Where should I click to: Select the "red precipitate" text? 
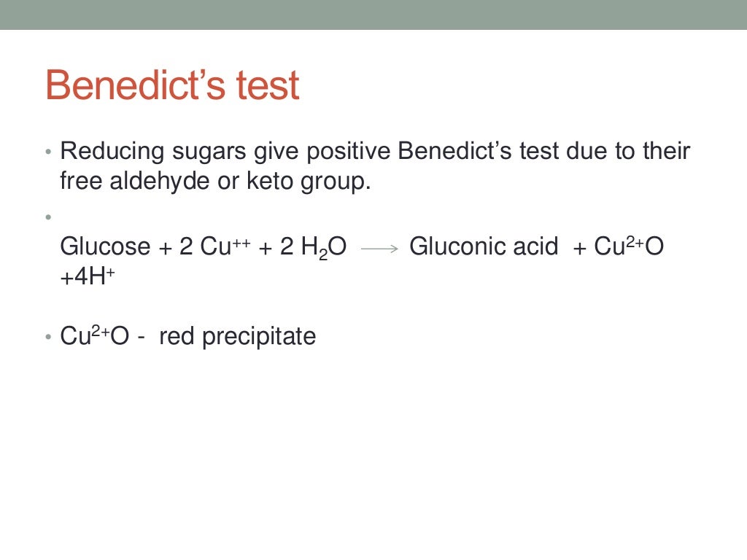(237, 336)
